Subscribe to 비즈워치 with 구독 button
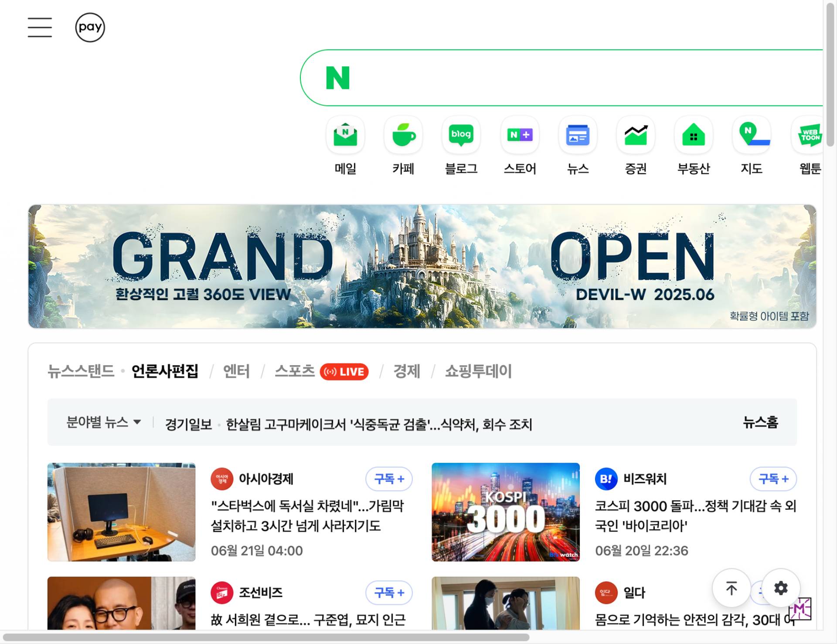Image resolution: width=837 pixels, height=644 pixels. pos(773,479)
